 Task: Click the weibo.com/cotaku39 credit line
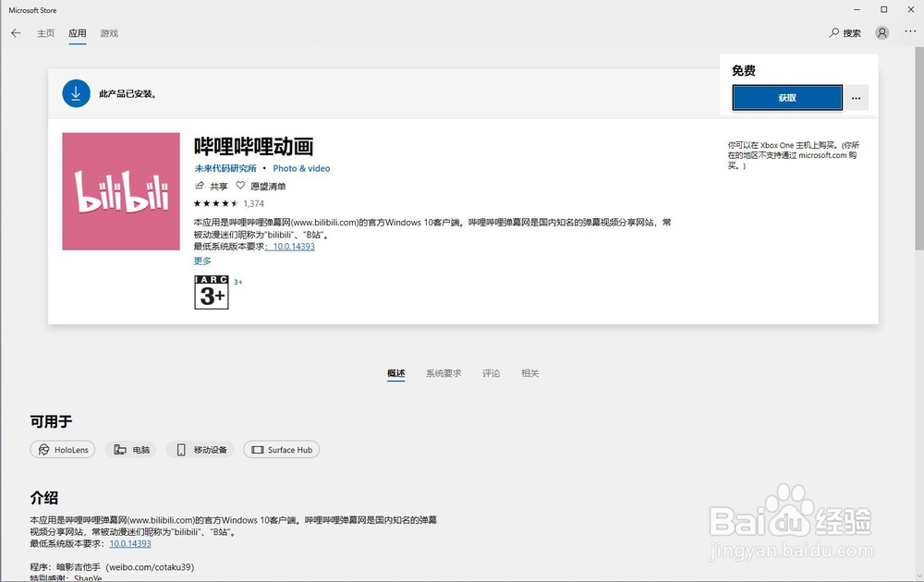click(x=112, y=566)
